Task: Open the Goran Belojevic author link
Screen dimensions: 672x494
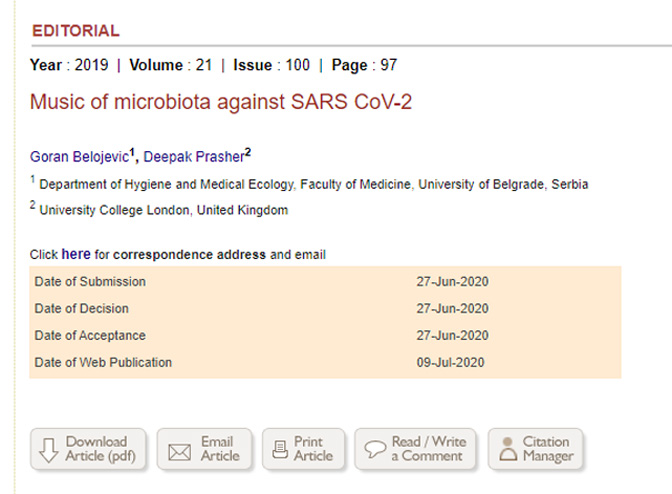Action: 79,156
